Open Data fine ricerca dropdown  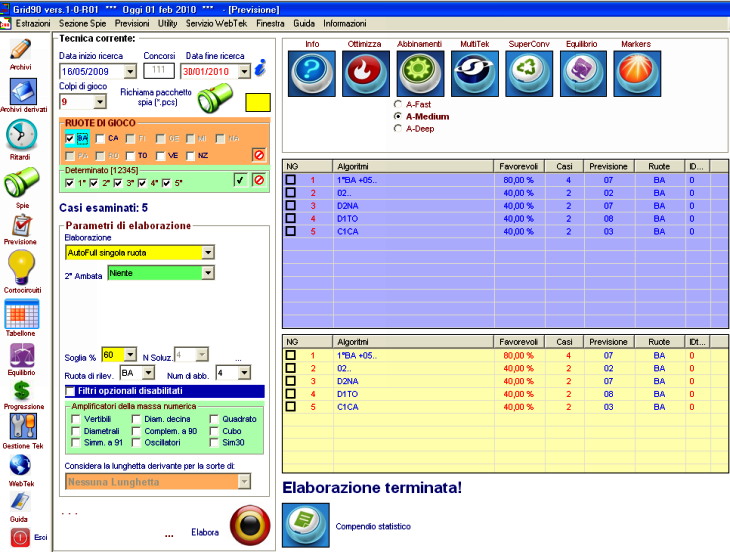point(244,71)
